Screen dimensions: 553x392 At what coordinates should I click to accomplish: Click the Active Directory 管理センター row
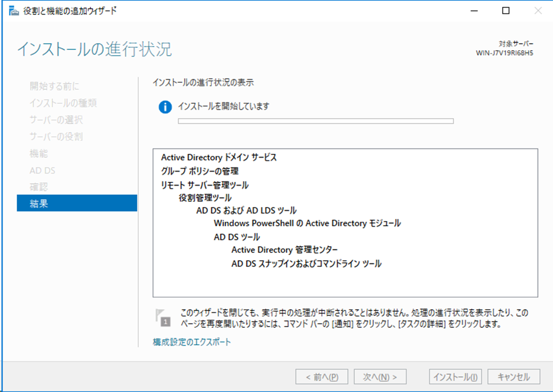point(285,250)
